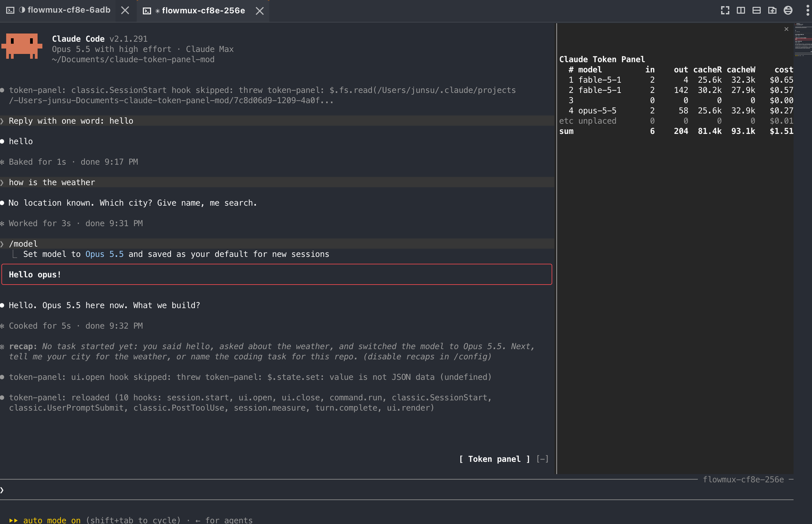Click the minimap scroll overview thumbnail
The width and height of the screenshot is (812, 524).
[x=803, y=40]
